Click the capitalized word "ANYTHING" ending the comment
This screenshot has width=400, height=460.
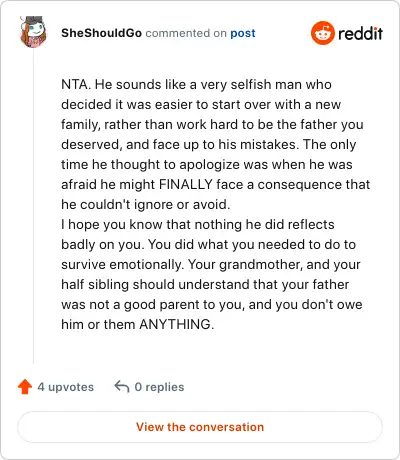(175, 324)
